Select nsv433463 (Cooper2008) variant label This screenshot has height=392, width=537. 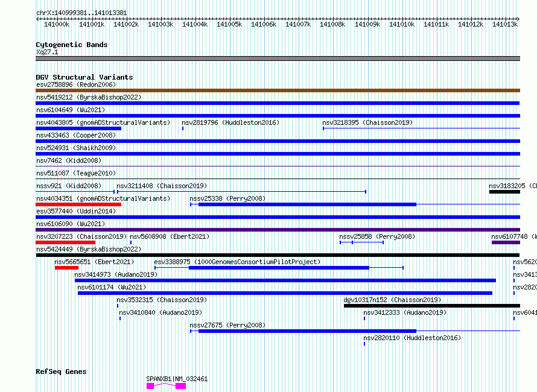pos(76,135)
